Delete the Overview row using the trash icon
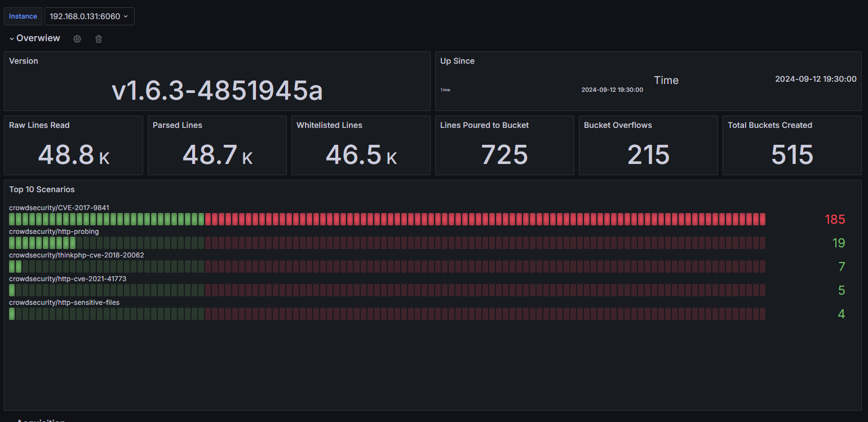Screen dimensions: 868x422 click(x=98, y=38)
